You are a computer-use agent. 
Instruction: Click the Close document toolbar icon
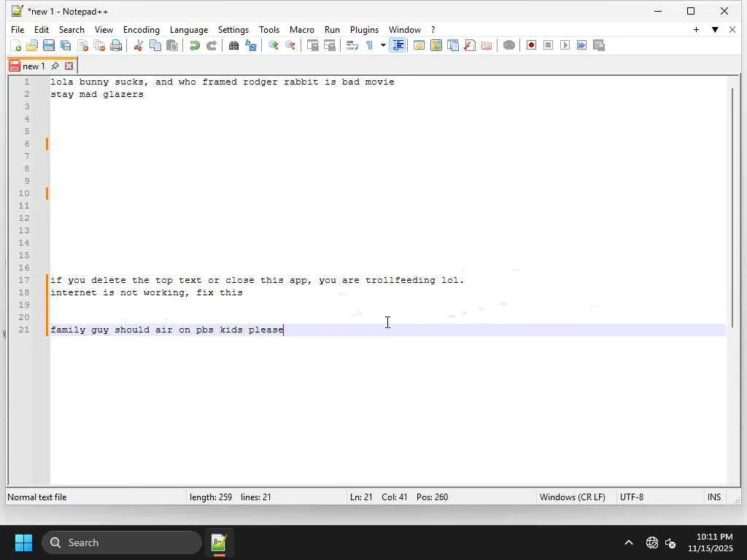tap(82, 46)
